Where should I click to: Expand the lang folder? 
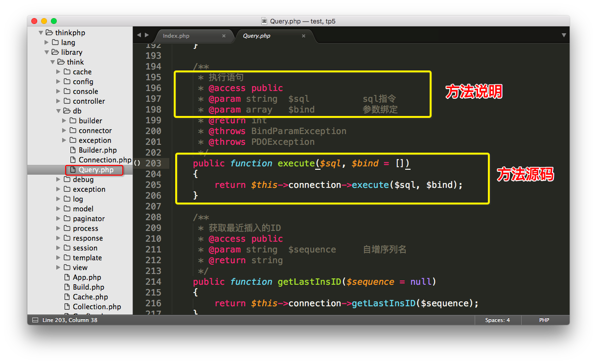pos(46,43)
